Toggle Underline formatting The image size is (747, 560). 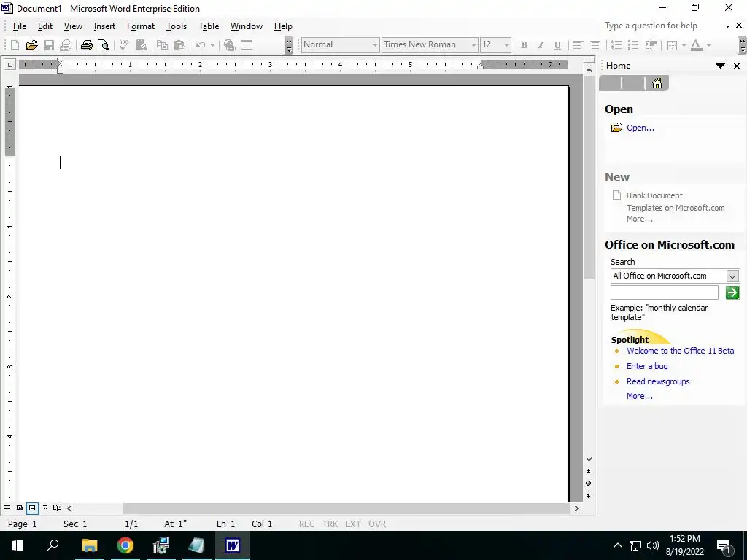557,45
